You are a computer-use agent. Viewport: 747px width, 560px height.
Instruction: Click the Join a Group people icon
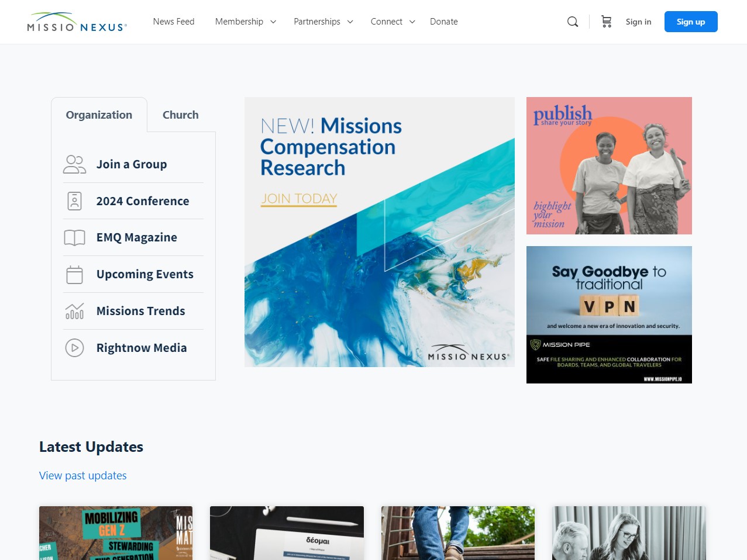pyautogui.click(x=74, y=164)
